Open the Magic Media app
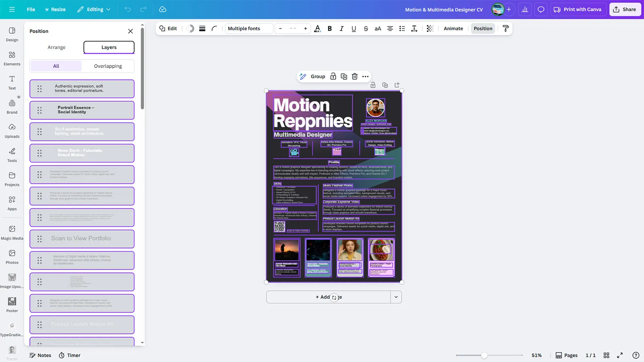Viewport: 644px width, 362px height. point(12,232)
